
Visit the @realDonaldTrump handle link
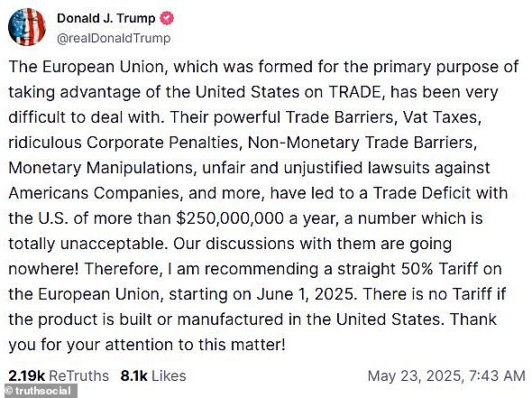point(114,39)
